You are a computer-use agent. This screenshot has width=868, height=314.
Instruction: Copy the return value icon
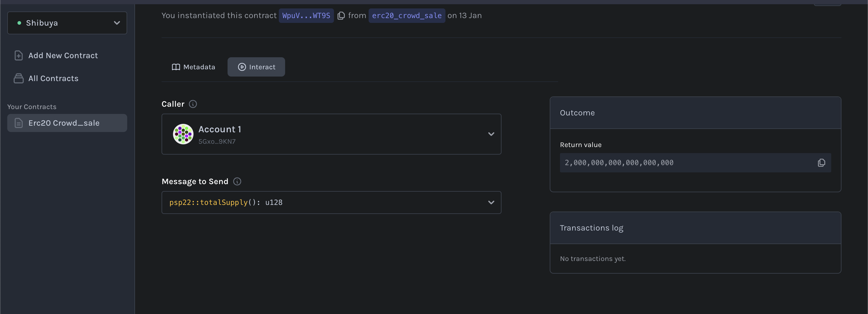822,163
